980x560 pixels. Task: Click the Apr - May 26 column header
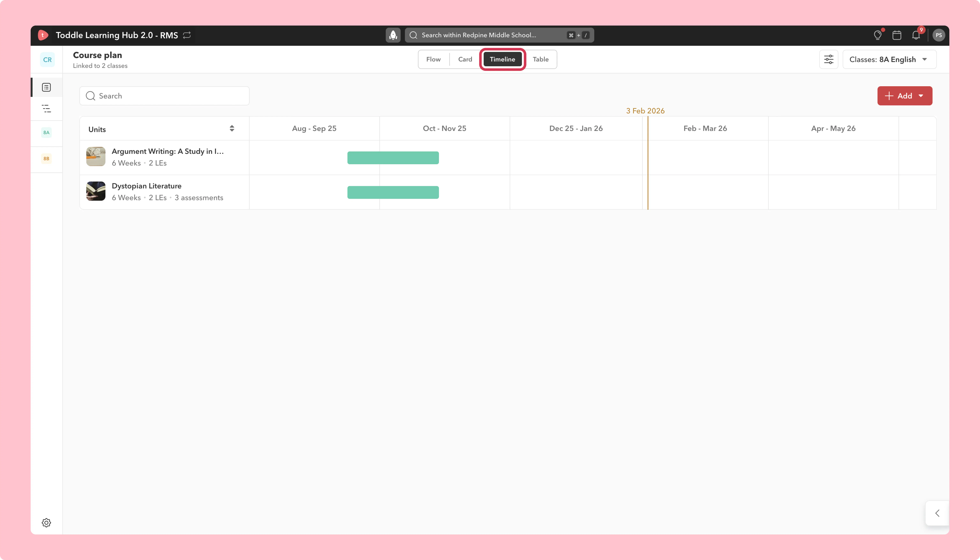pyautogui.click(x=833, y=129)
